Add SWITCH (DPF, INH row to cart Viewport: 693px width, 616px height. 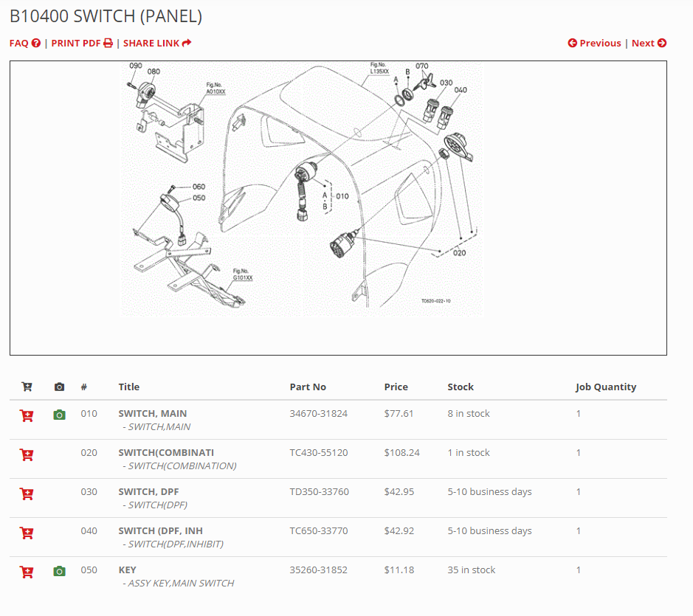pyautogui.click(x=27, y=533)
